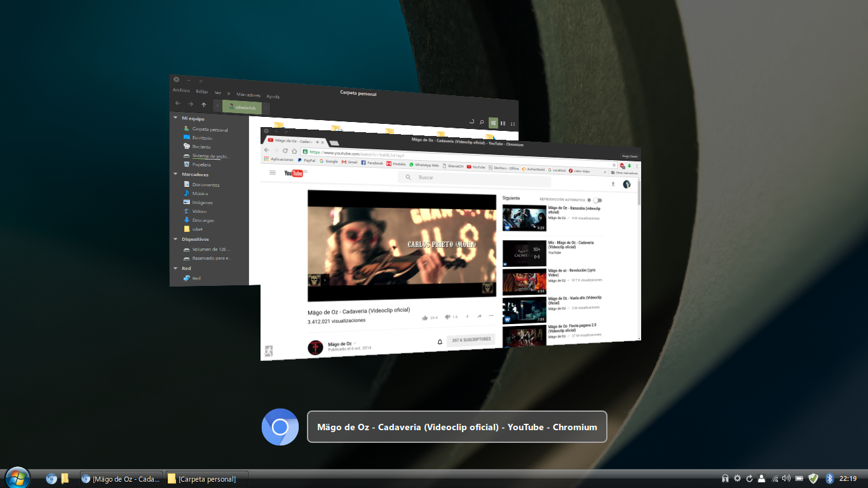Image resolution: width=868 pixels, height=488 pixels.
Task: Collapse the Mi equipo sidebar section
Action: (175, 118)
